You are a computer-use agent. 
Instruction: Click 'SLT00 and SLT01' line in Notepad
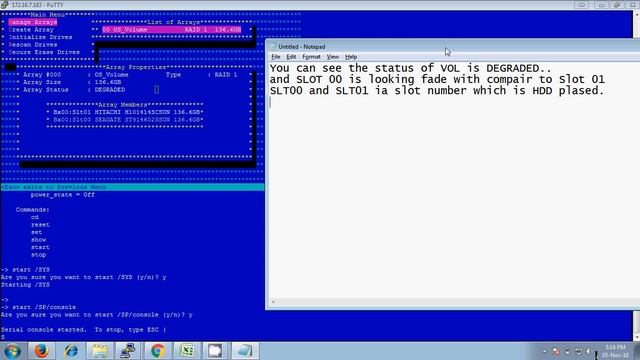(x=437, y=91)
